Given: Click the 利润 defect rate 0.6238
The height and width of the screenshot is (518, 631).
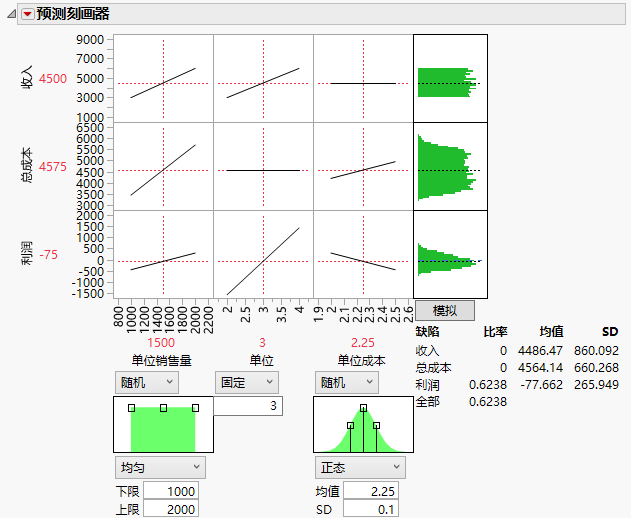Looking at the screenshot, I should [488, 385].
